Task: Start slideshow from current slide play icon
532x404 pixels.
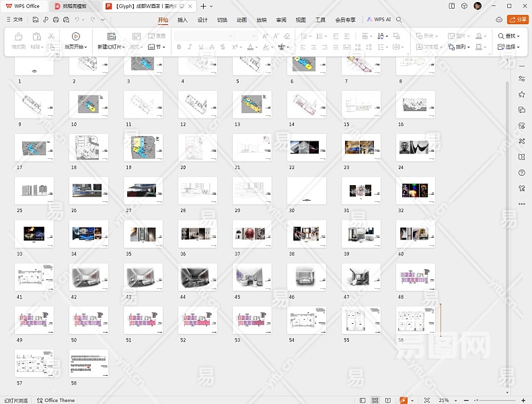Action: pos(75,36)
